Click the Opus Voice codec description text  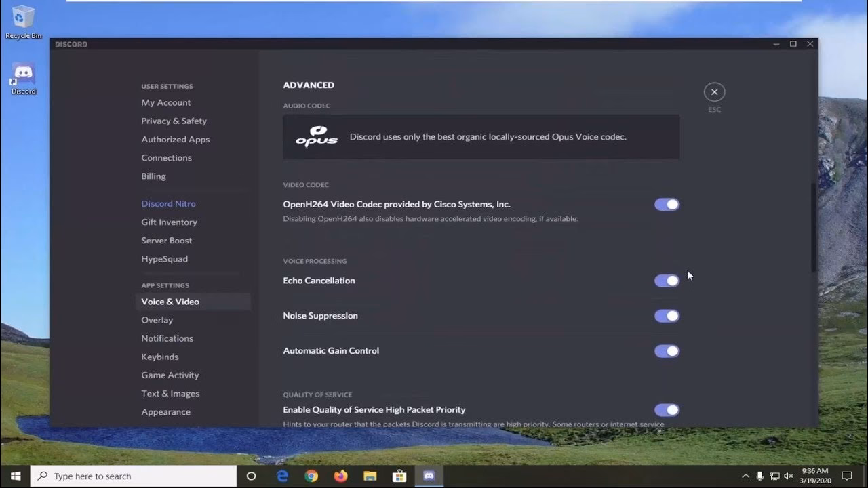click(488, 136)
